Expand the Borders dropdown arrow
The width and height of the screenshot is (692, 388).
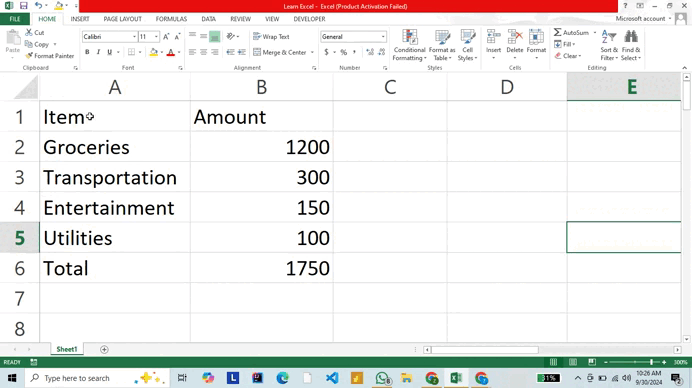pyautogui.click(x=140, y=52)
